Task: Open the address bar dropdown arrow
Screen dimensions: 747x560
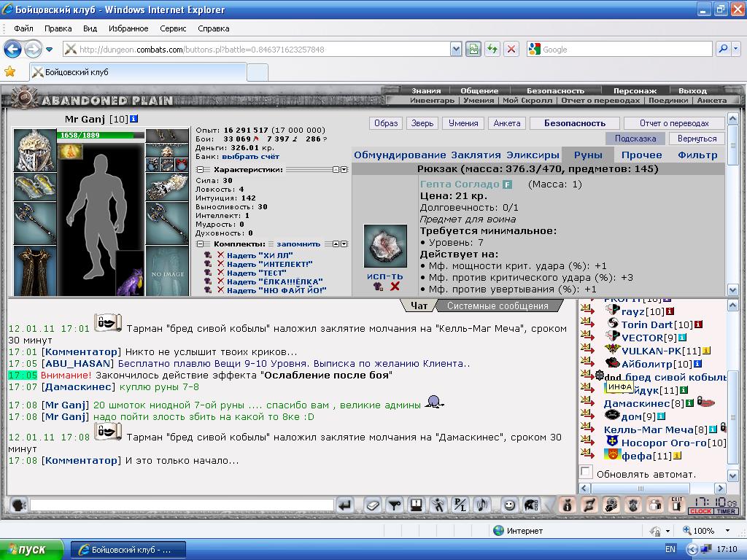Action: [x=455, y=49]
